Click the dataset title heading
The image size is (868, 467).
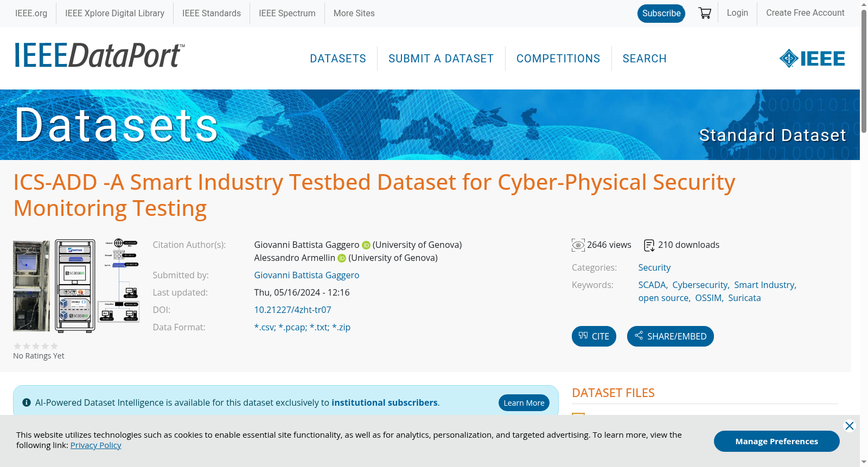(x=374, y=195)
